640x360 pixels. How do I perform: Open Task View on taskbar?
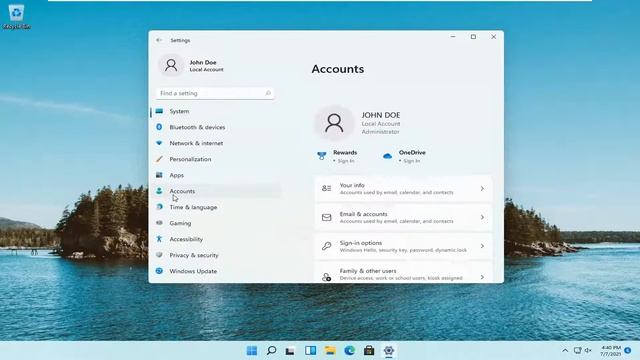290,351
